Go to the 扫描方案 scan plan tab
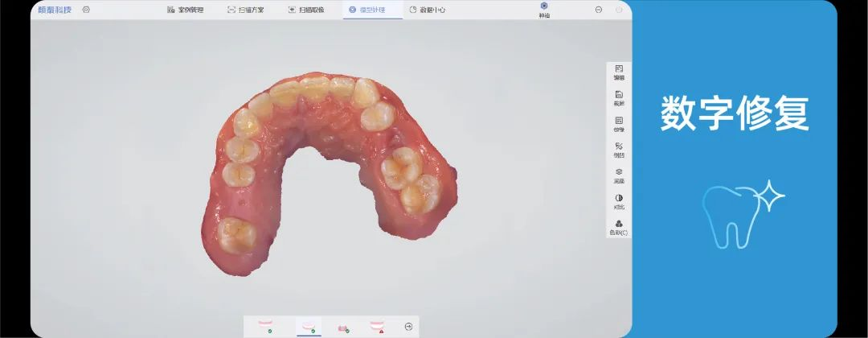Screen dimensions: 868x338 (245, 10)
